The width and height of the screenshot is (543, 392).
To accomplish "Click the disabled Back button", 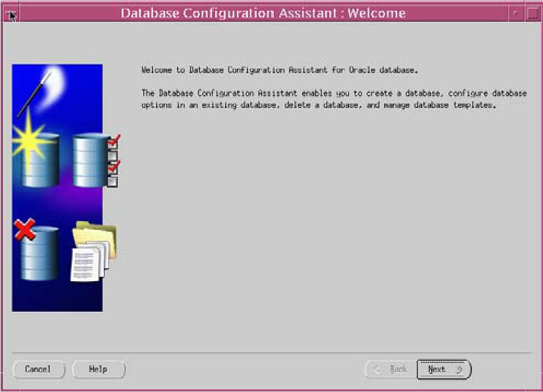I will [391, 369].
